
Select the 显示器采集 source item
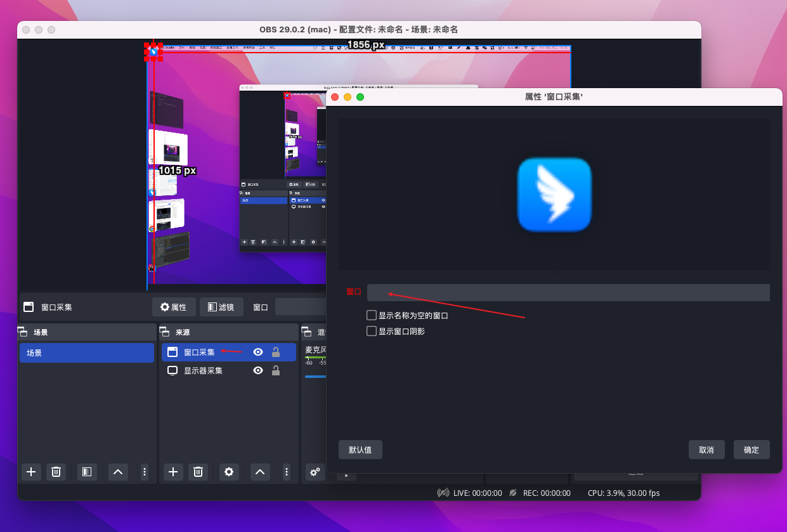pos(203,371)
